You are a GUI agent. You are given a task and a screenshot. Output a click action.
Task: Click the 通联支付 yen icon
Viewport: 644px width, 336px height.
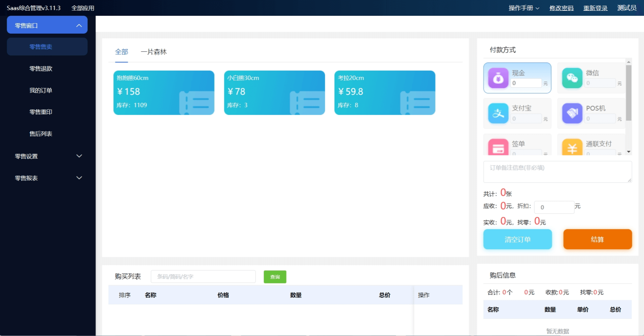click(x=572, y=147)
